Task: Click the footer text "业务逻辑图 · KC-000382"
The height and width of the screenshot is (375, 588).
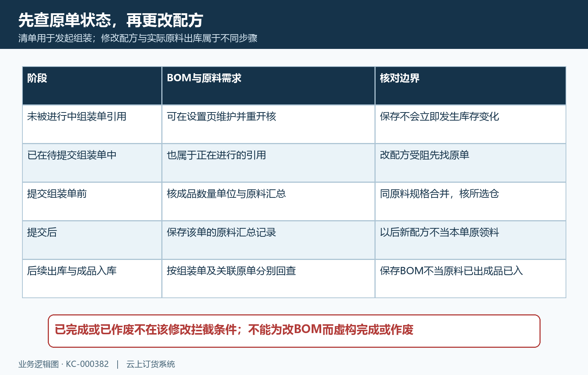Action: point(64,364)
